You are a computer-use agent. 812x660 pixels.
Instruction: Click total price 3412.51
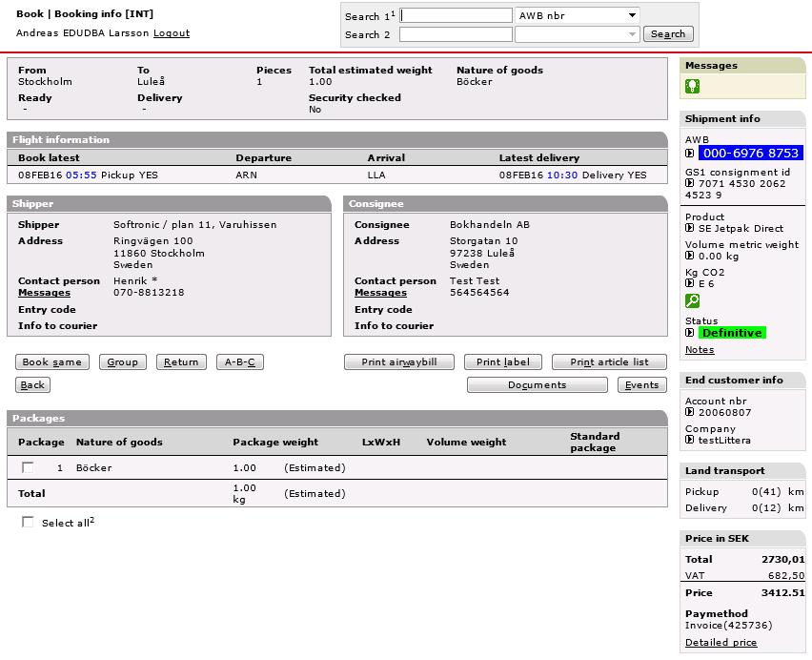pos(783,592)
